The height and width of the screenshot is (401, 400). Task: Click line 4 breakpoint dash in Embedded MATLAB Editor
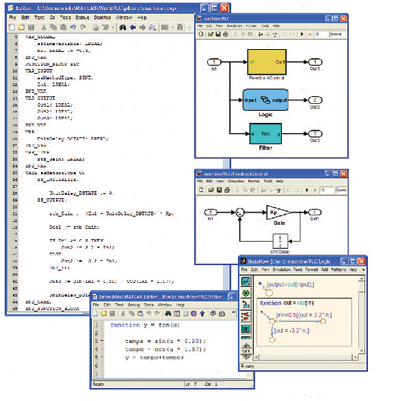102,349
